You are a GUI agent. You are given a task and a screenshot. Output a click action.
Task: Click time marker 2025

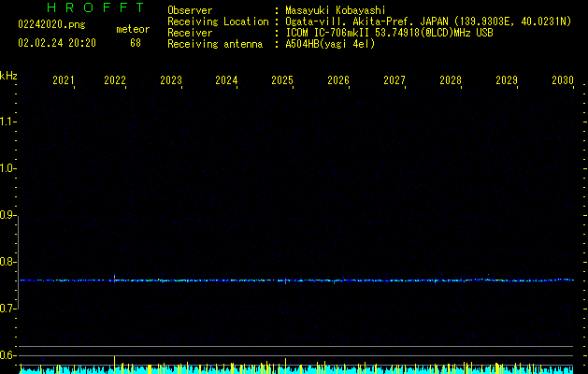pyautogui.click(x=282, y=80)
